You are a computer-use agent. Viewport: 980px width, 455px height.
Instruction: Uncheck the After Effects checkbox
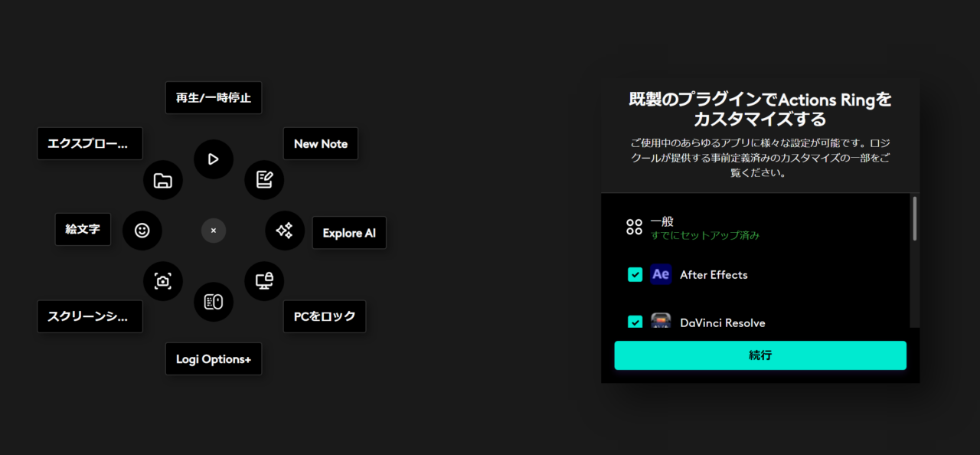635,274
